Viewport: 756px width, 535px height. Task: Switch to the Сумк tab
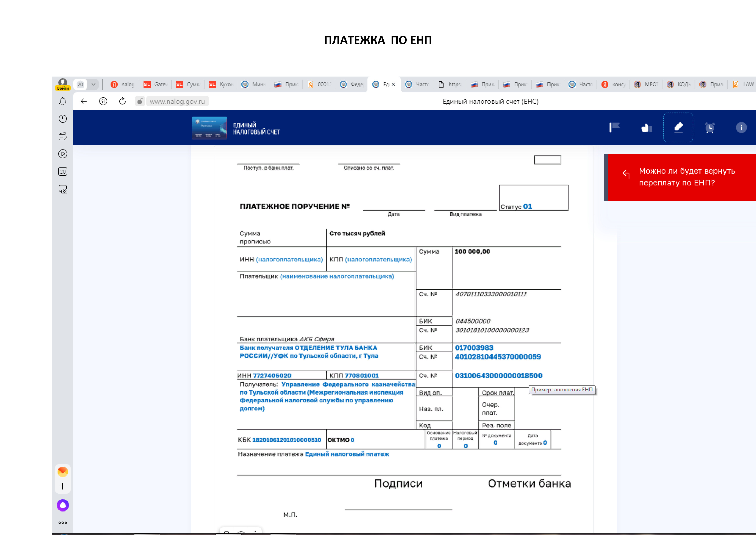(x=188, y=84)
